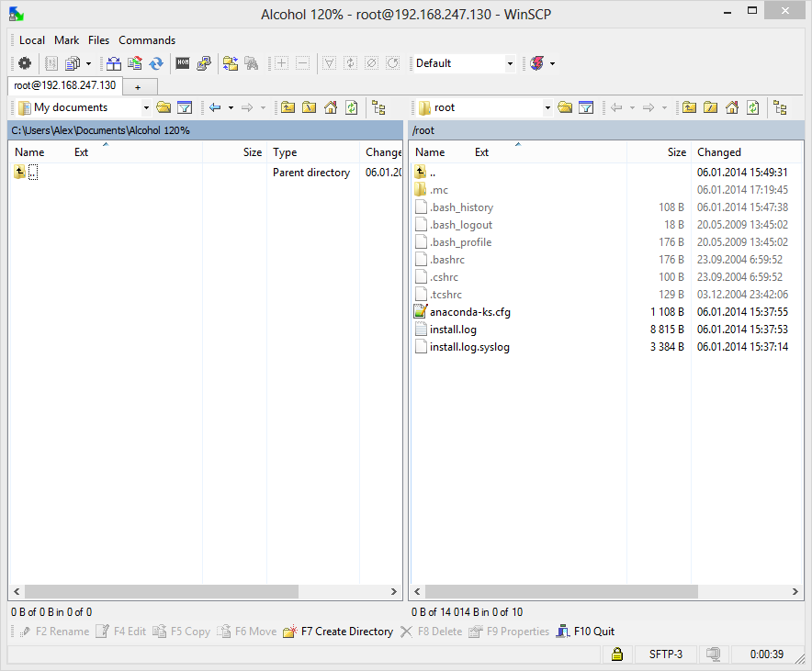This screenshot has height=671, width=812.
Task: Click F10 Quit button
Action: [585, 632]
